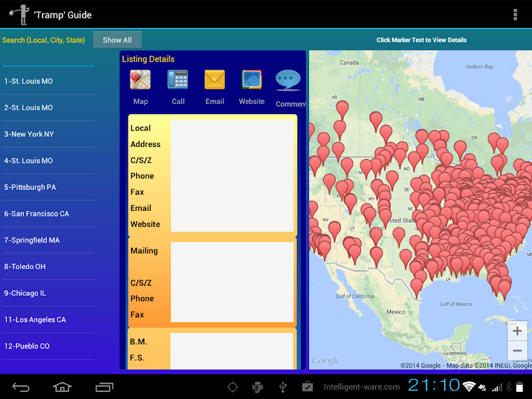532x399 pixels.
Task: Tap the Comment speech bubble icon
Action: pyautogui.click(x=288, y=81)
